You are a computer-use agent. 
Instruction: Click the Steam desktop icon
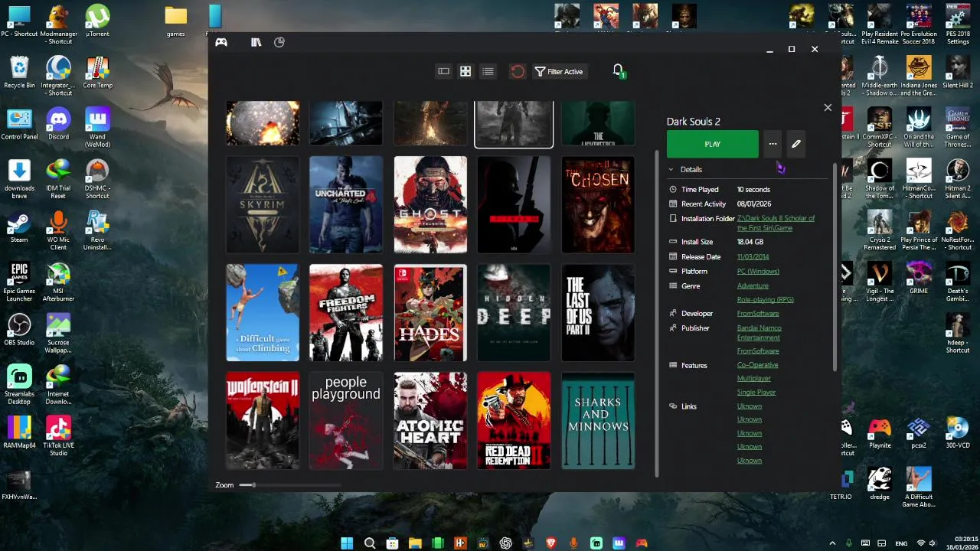tap(19, 227)
